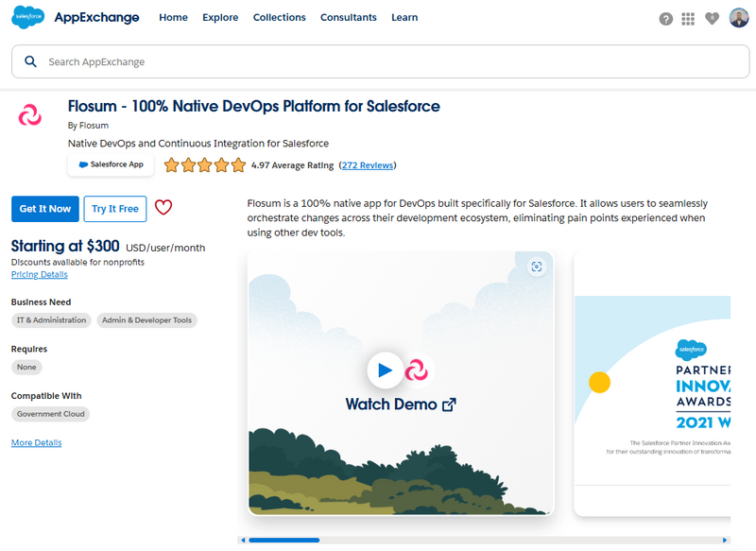Click the five-star rating icons
This screenshot has width=756, height=551.
click(205, 165)
